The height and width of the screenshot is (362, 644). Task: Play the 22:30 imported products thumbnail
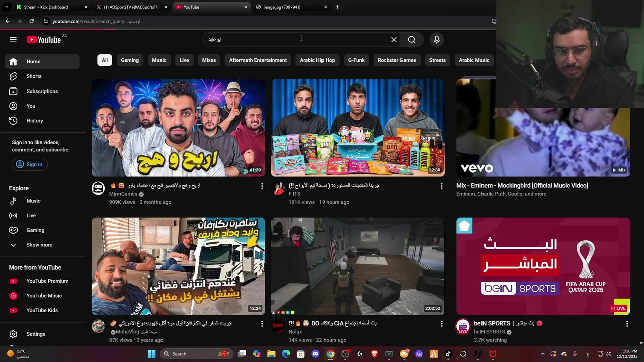(x=358, y=128)
